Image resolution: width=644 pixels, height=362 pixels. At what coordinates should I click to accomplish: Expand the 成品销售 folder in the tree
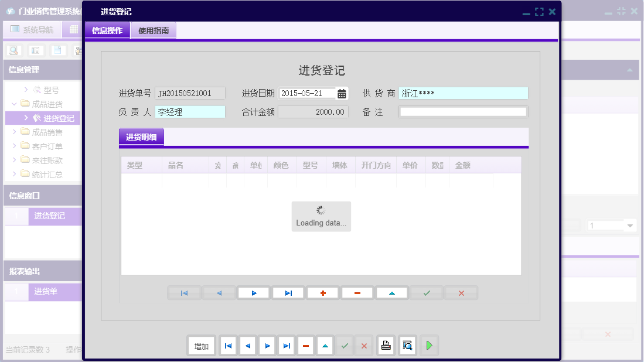coord(15,134)
